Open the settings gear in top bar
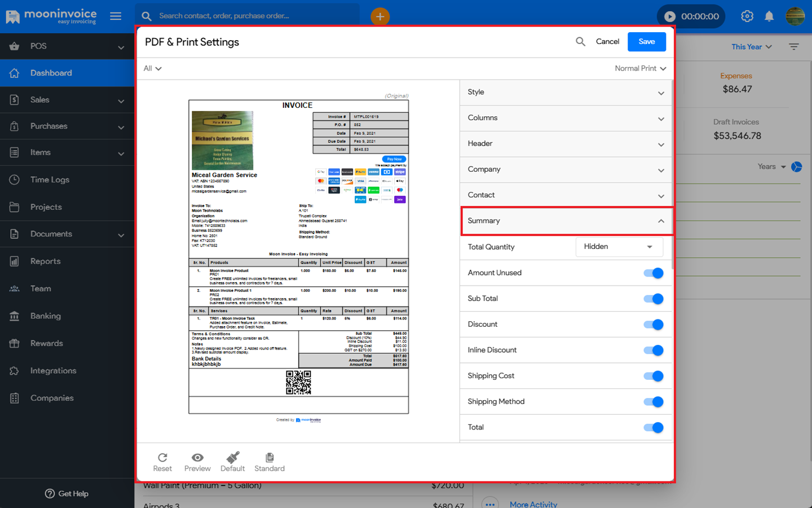Screen dimensions: 812x508 click(747, 16)
